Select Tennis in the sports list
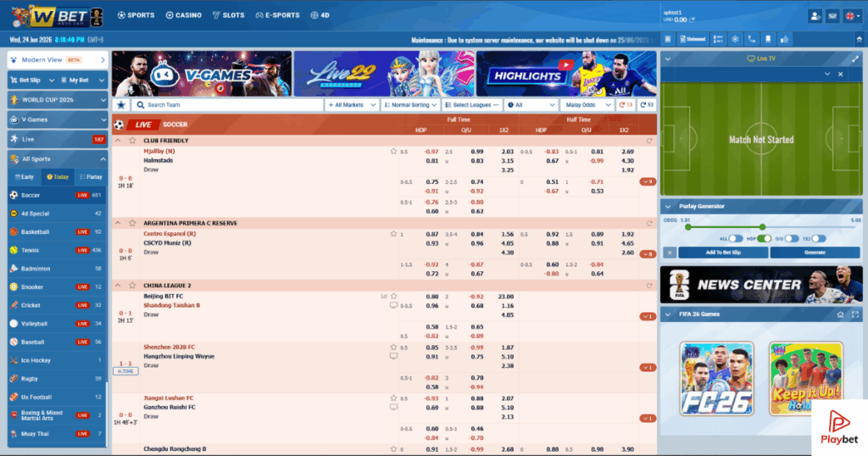This screenshot has width=868, height=456. pos(57,250)
